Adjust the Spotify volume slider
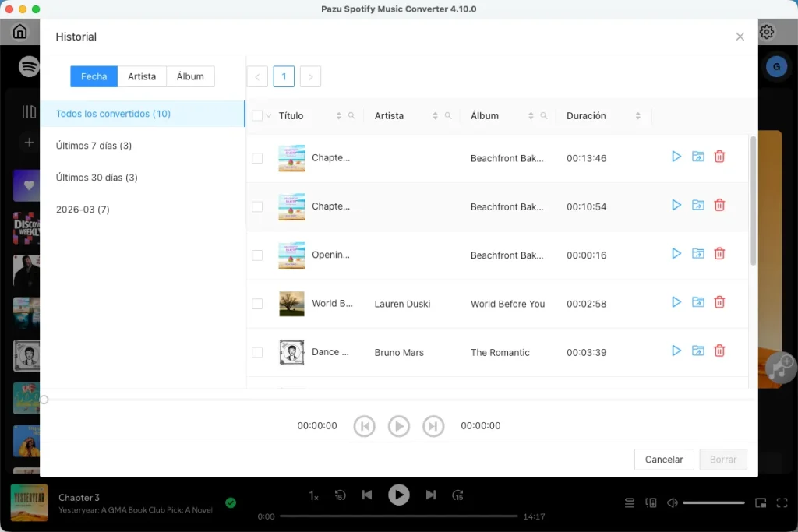The image size is (798, 532). pyautogui.click(x=714, y=503)
